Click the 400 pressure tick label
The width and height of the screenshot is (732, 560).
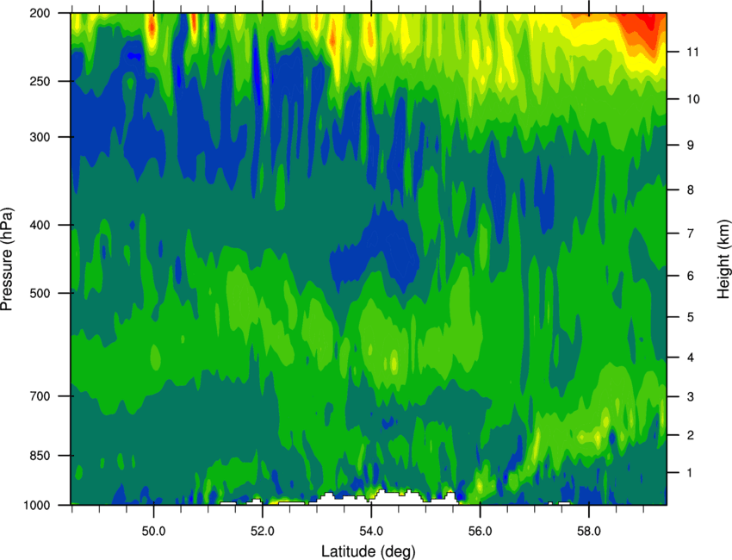tap(40, 225)
